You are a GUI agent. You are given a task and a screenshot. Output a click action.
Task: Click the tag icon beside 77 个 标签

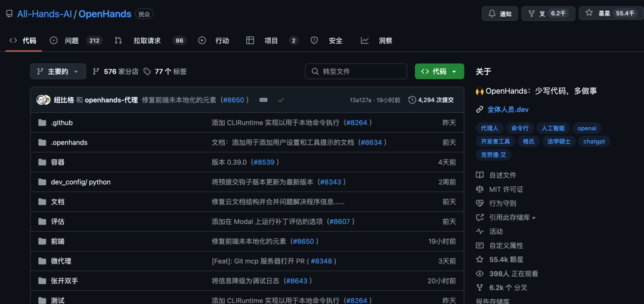(147, 72)
